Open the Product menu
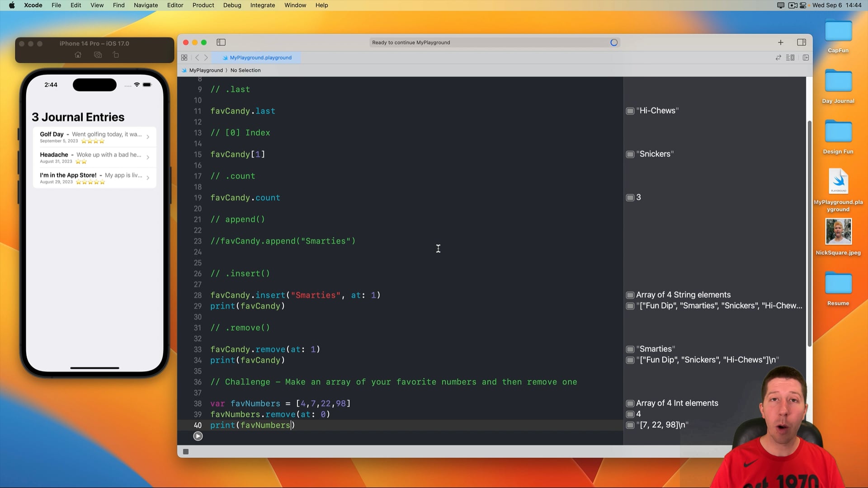868x488 pixels. [203, 5]
